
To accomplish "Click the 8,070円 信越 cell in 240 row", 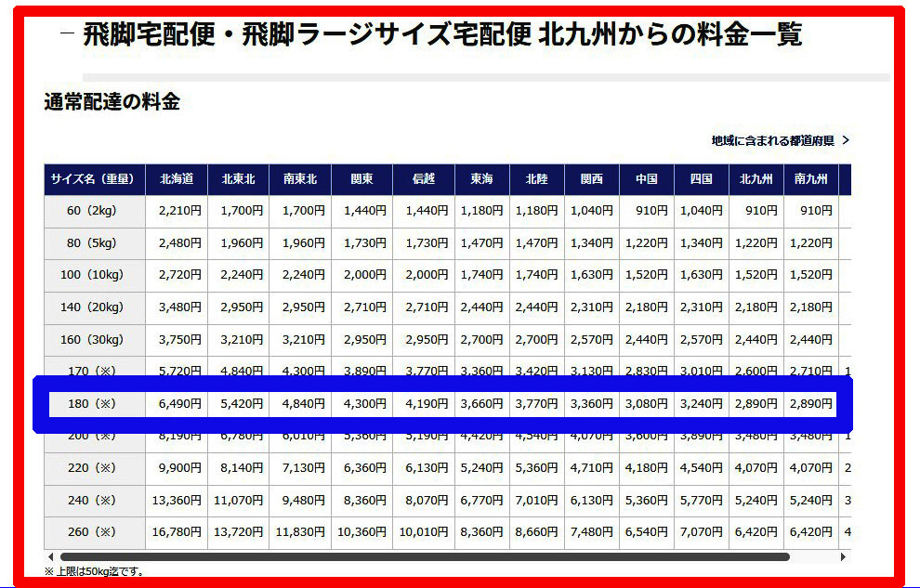I will point(424,501).
